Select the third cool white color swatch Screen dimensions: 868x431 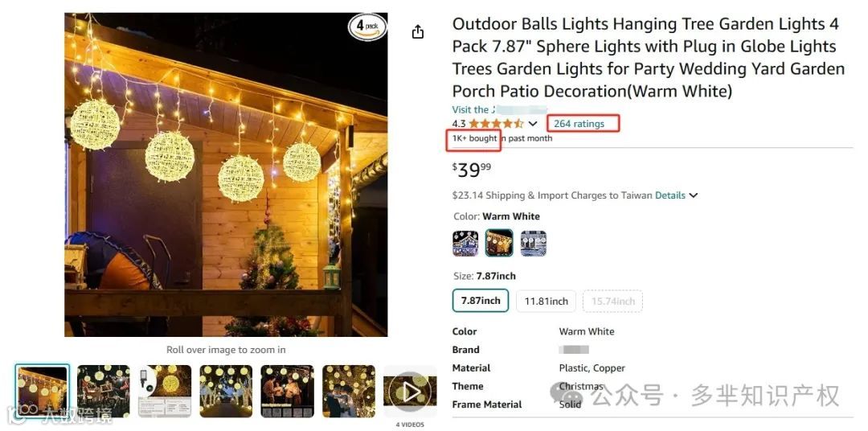coord(533,243)
